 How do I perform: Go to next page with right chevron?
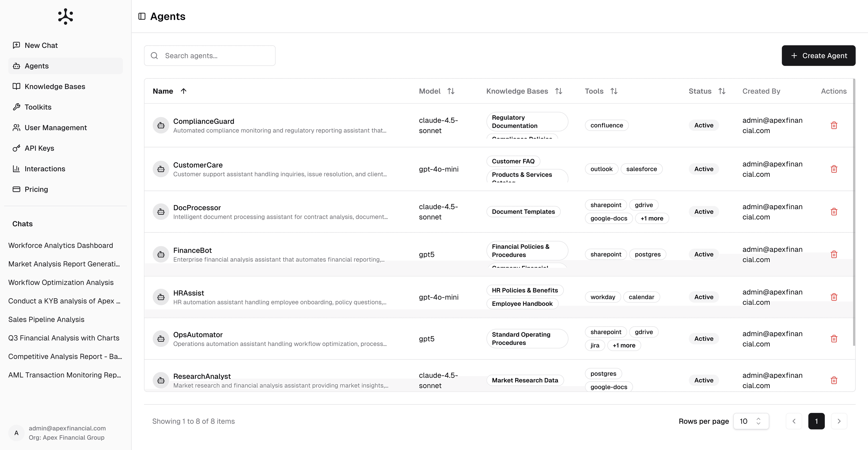[839, 421]
